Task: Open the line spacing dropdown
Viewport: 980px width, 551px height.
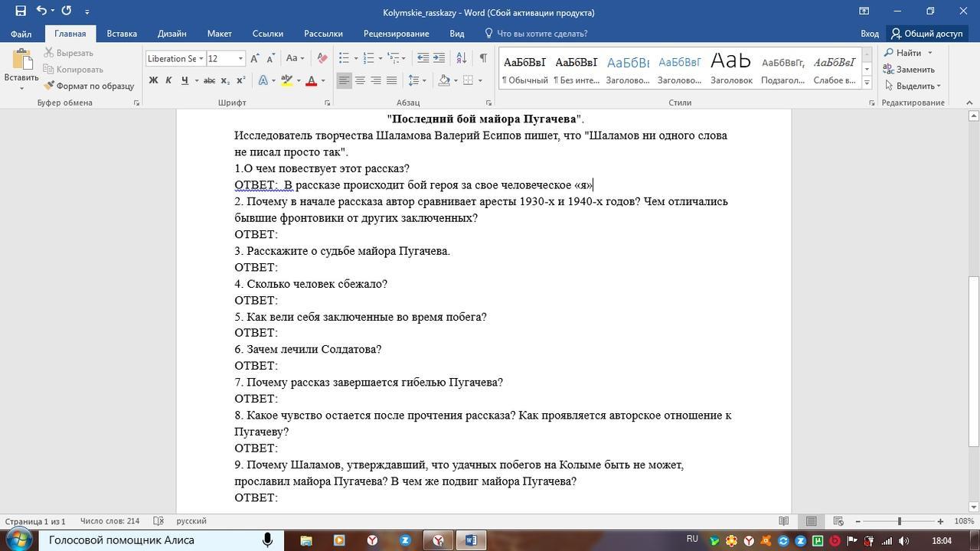Action: (417, 80)
